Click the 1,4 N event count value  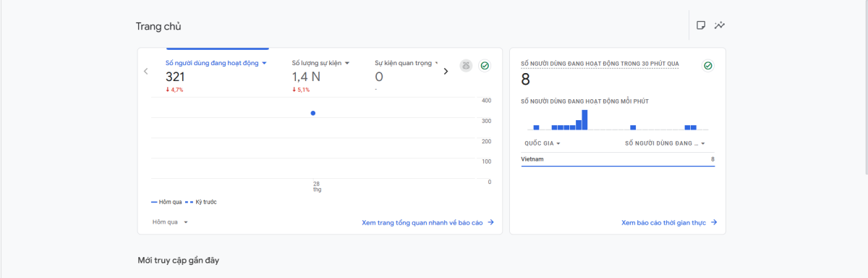tap(307, 77)
